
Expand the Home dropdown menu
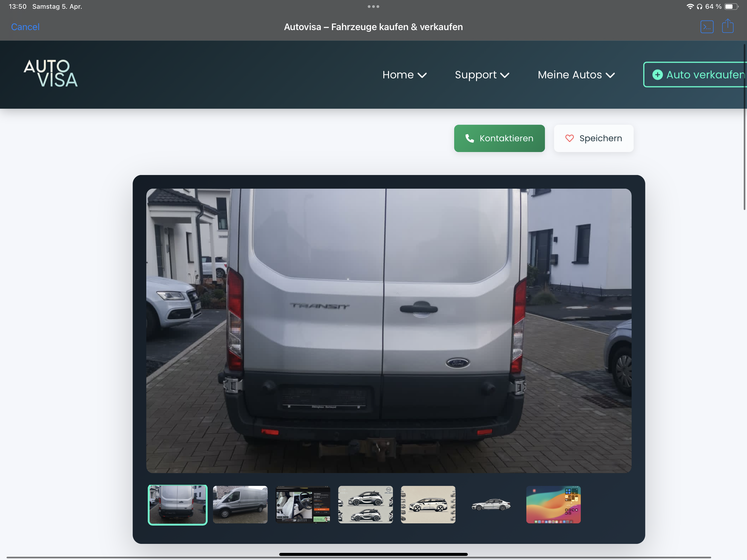pyautogui.click(x=404, y=75)
